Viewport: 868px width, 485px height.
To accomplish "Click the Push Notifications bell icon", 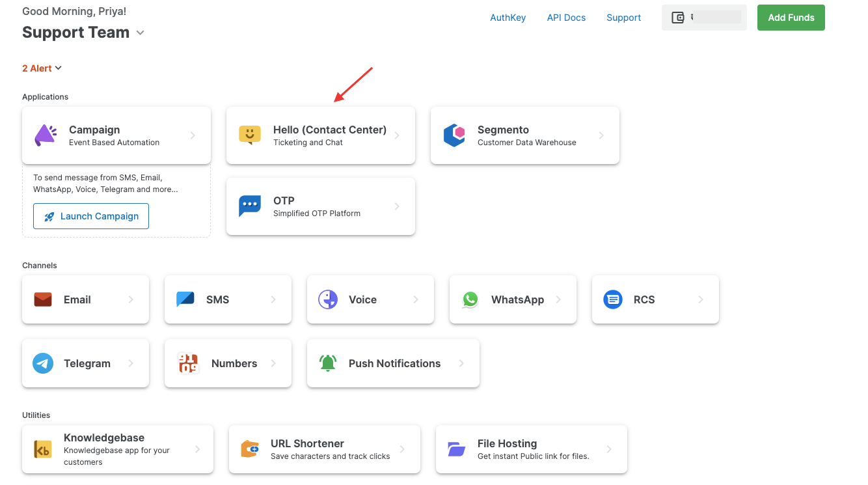I will click(x=328, y=363).
